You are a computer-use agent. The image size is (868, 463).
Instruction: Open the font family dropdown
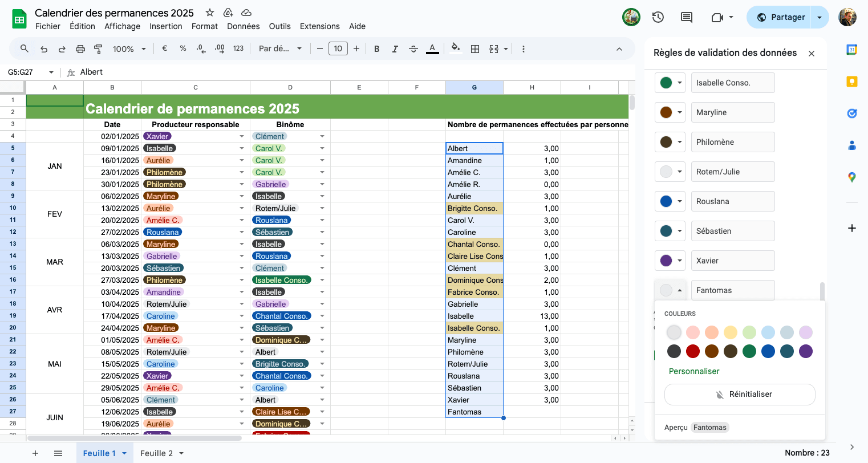point(280,48)
